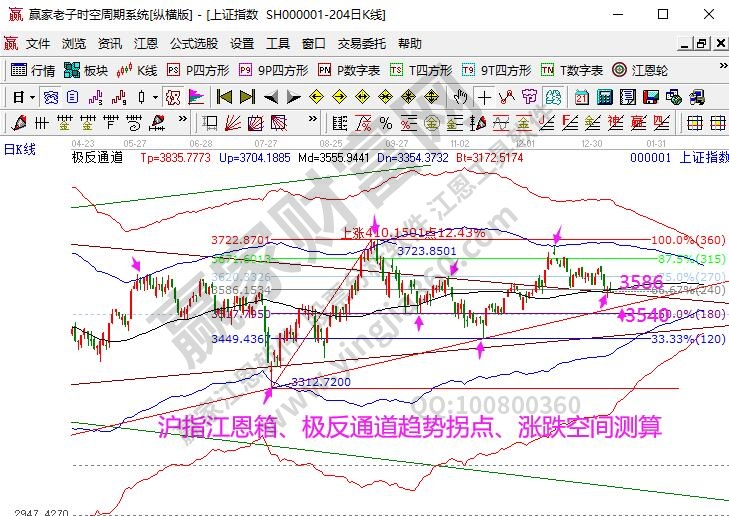Open the calendar 21 date icon
The height and width of the screenshot is (516, 729).
pyautogui.click(x=581, y=98)
